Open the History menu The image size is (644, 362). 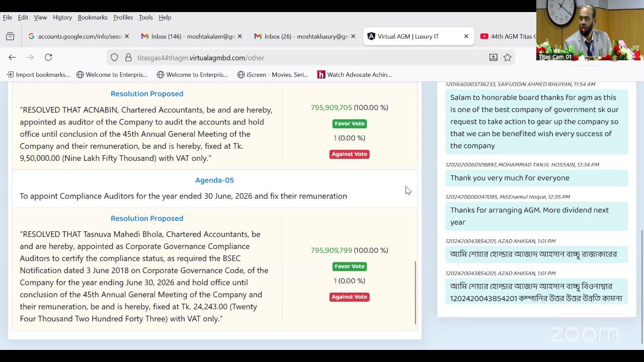[x=62, y=17]
